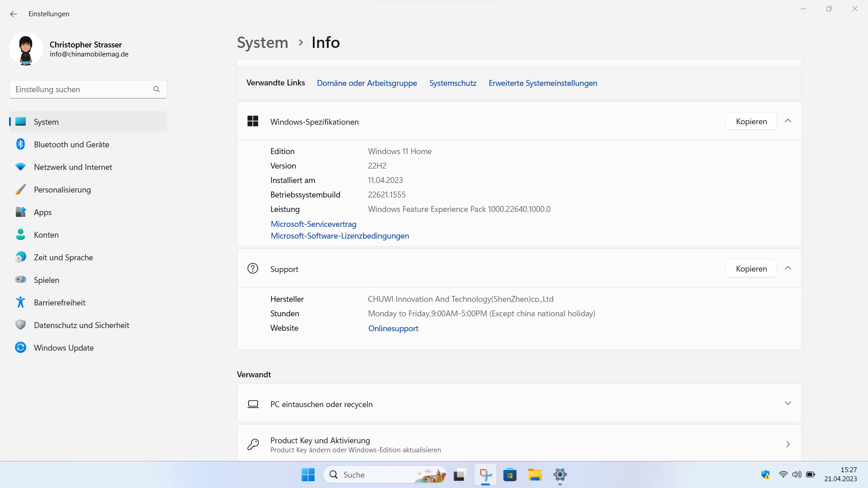The height and width of the screenshot is (488, 868).
Task: Click the taskbar Suche search box
Action: (385, 475)
